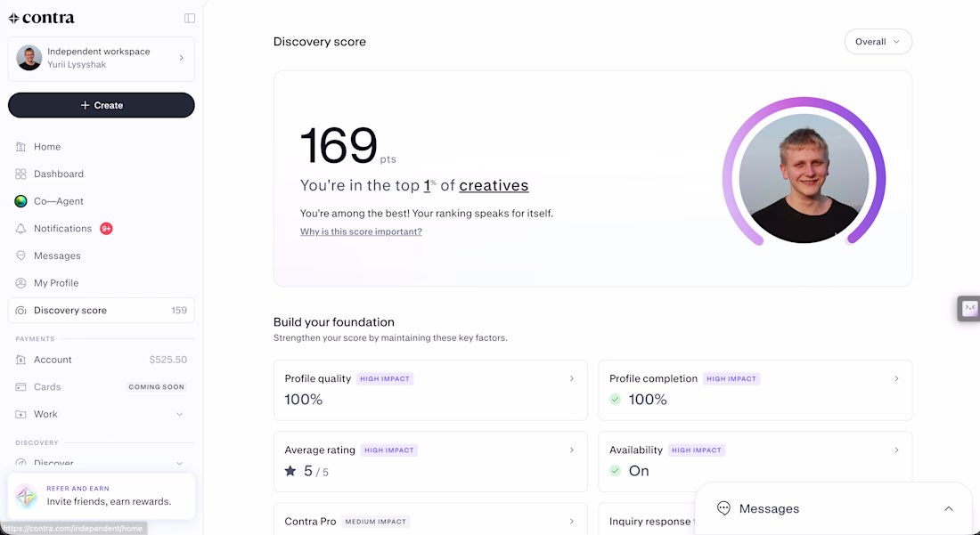This screenshot has height=535, width=980.
Task: Click the Discovery score target icon
Action: (x=20, y=311)
